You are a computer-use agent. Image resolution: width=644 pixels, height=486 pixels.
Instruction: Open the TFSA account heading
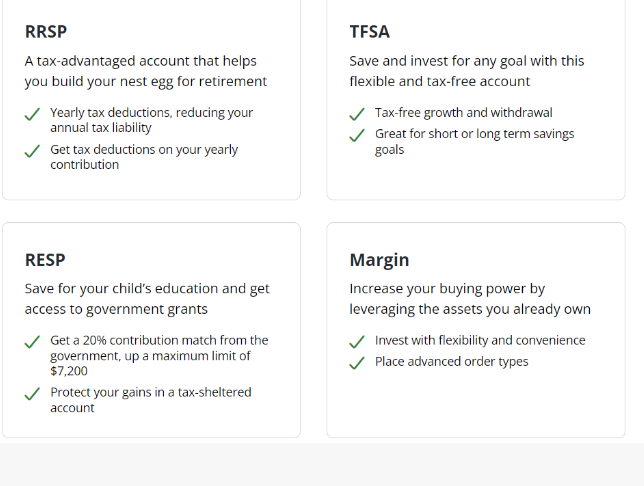tap(370, 32)
